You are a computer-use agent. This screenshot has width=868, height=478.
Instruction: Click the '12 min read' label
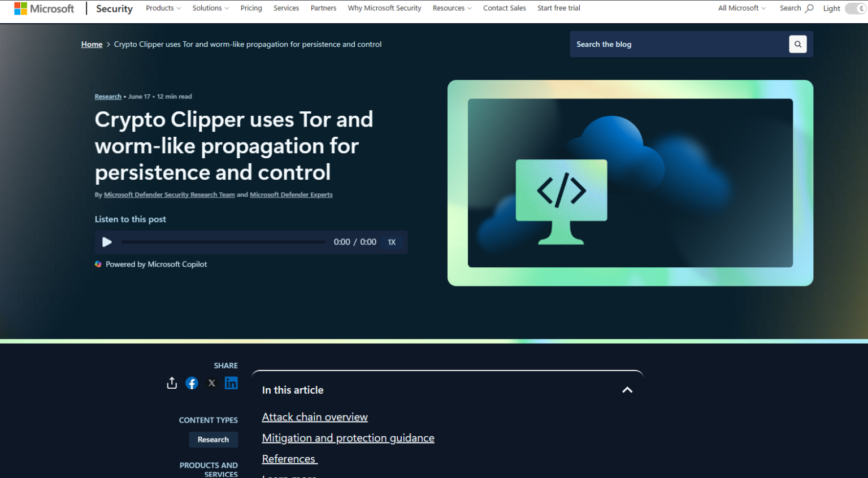coord(175,97)
